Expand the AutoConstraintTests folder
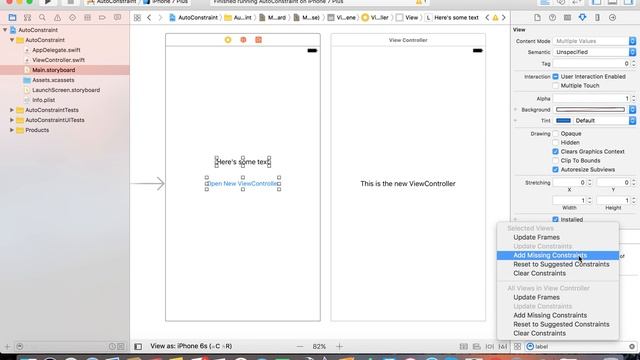This screenshot has height=360, width=640. pyautogui.click(x=12, y=110)
